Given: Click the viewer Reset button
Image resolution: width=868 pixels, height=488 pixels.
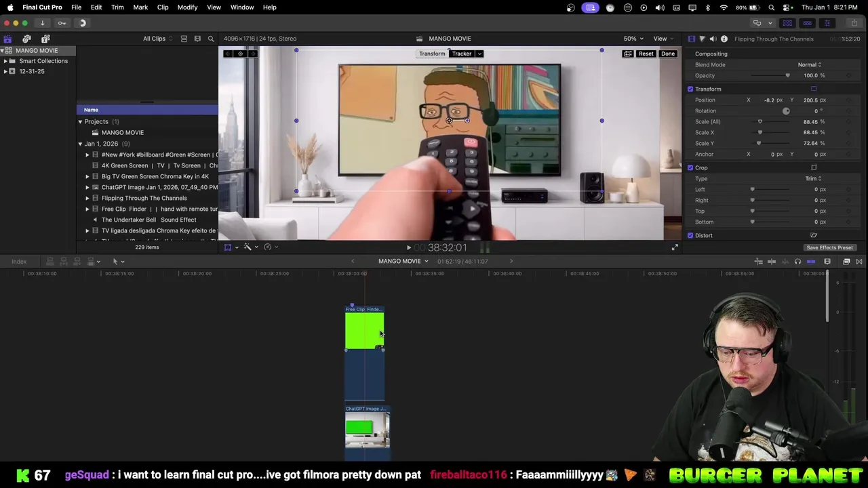Looking at the screenshot, I should click(646, 54).
